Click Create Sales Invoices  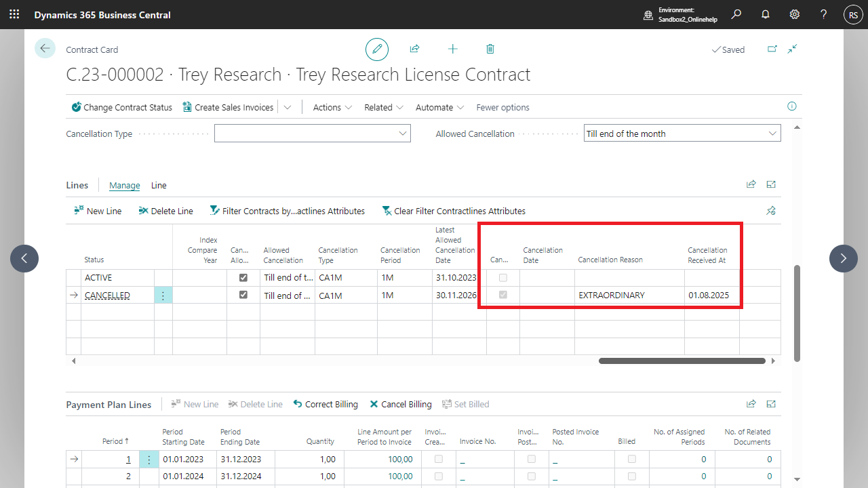click(228, 107)
